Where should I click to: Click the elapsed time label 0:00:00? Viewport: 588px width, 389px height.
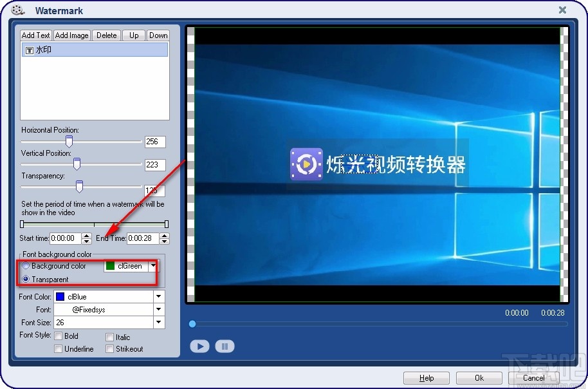[517, 313]
